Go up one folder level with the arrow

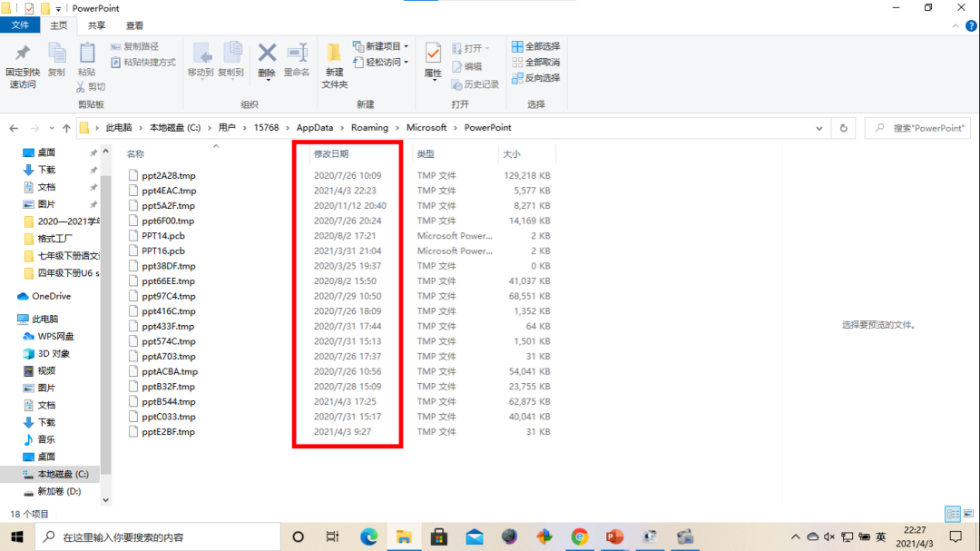[x=66, y=128]
